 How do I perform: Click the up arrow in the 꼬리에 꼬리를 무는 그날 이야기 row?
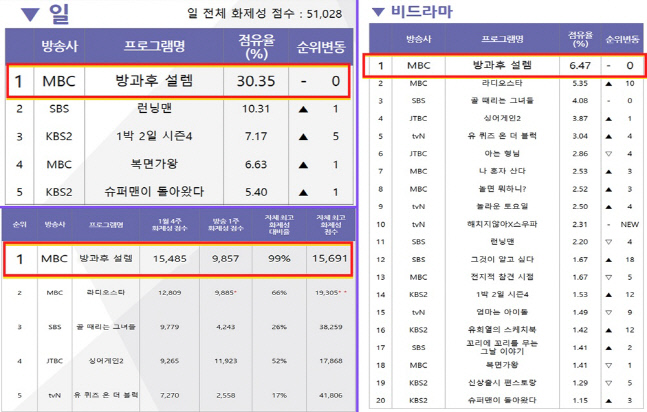609,348
